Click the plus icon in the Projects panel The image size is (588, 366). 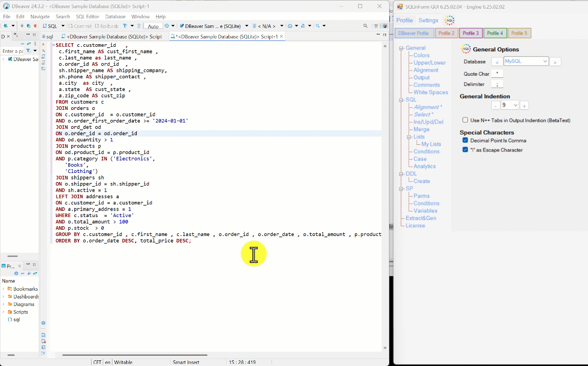click(29, 273)
